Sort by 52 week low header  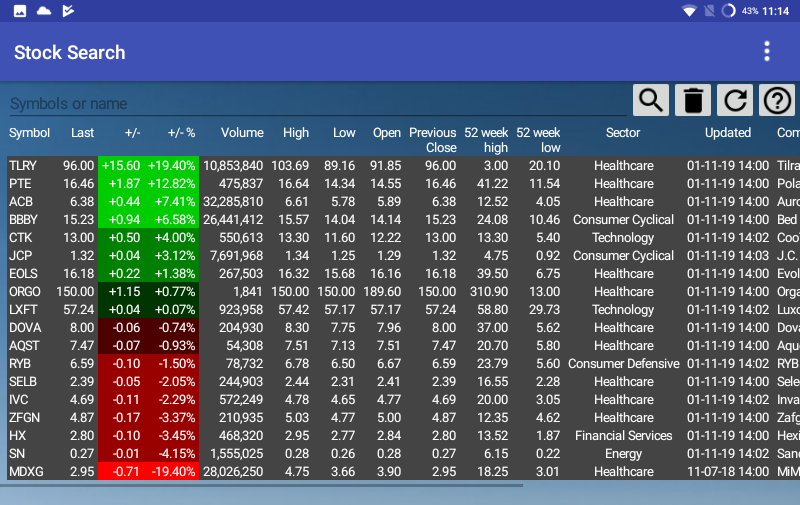tap(538, 140)
